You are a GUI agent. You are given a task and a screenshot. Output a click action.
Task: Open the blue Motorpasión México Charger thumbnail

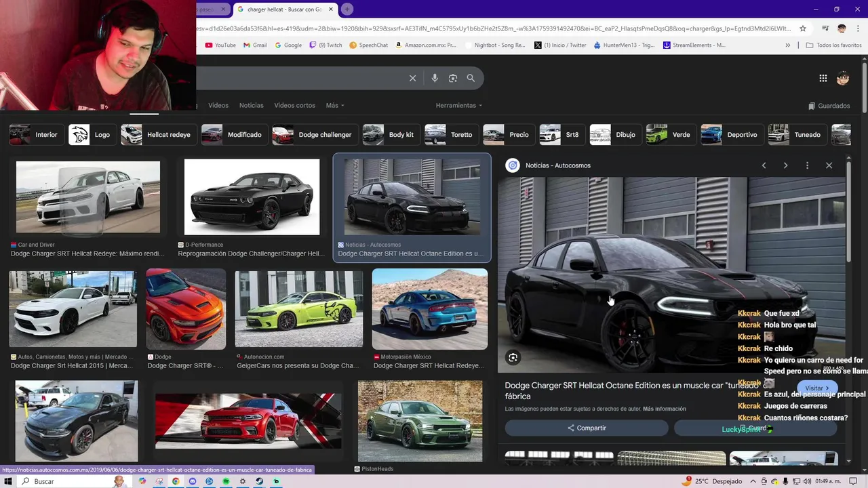coord(430,308)
